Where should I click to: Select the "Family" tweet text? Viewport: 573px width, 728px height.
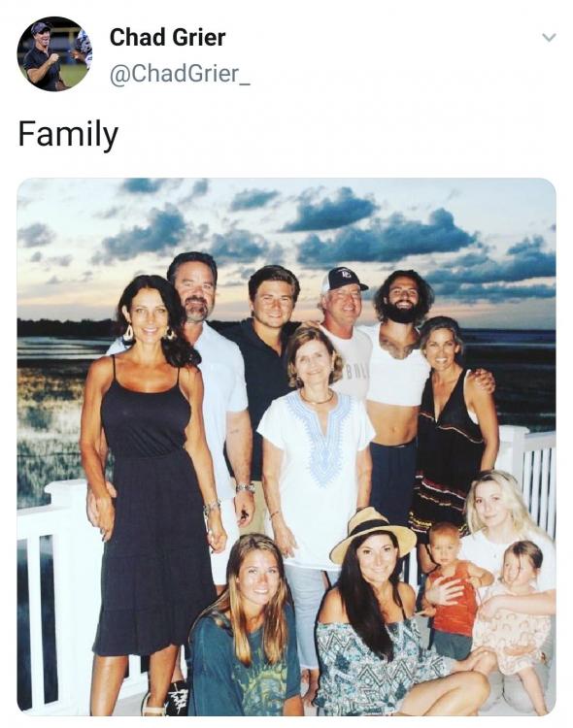coord(68,135)
